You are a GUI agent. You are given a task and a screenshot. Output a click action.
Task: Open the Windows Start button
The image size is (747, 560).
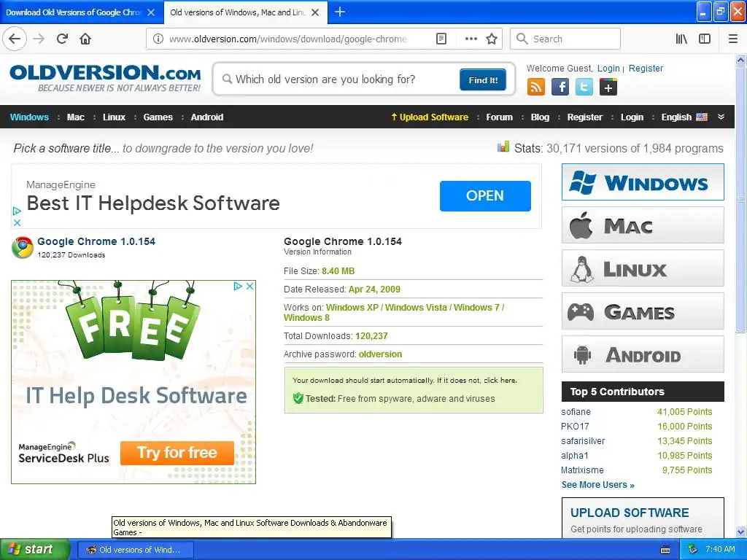tap(35, 549)
